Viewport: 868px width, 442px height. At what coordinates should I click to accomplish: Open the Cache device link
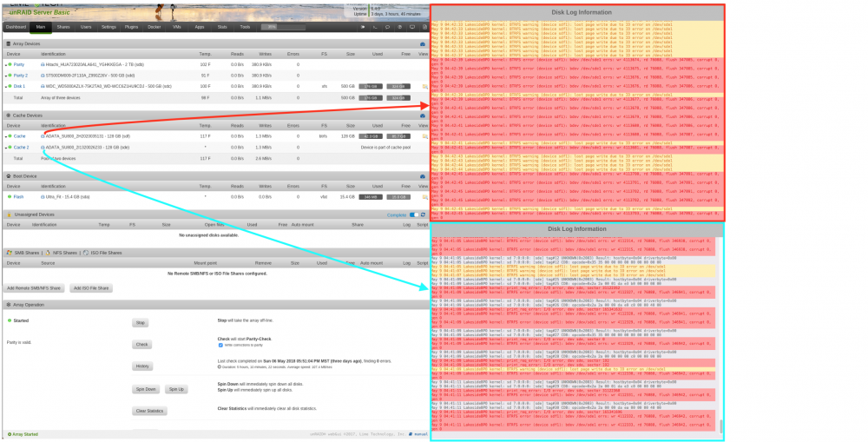click(x=19, y=136)
